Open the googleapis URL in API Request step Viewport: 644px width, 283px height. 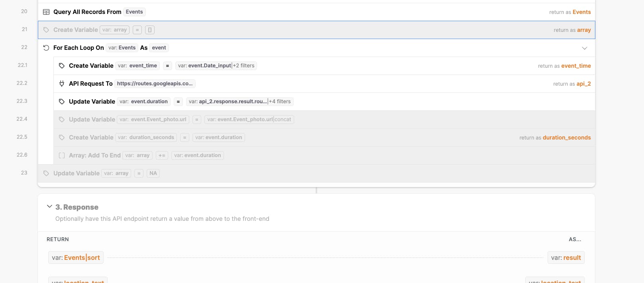(155, 84)
